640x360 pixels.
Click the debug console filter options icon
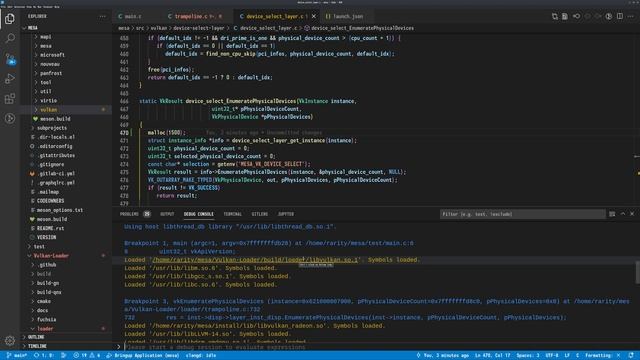coord(612,214)
